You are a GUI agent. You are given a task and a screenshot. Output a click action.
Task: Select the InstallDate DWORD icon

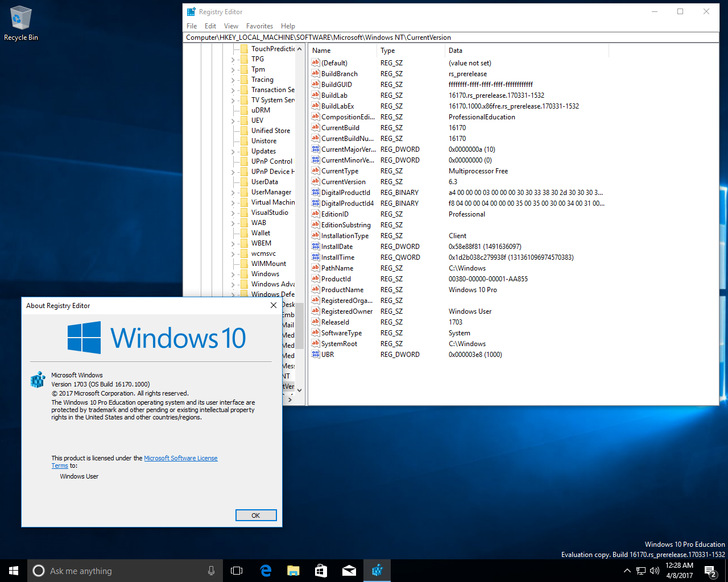316,246
